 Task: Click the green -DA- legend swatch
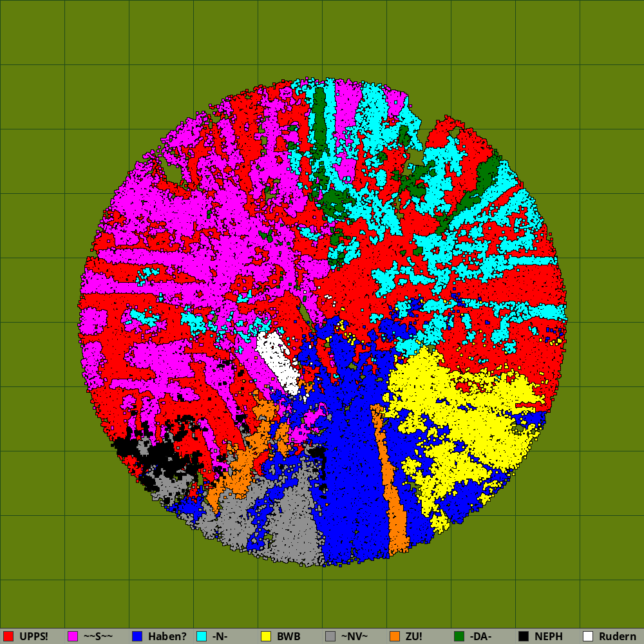pos(459,636)
